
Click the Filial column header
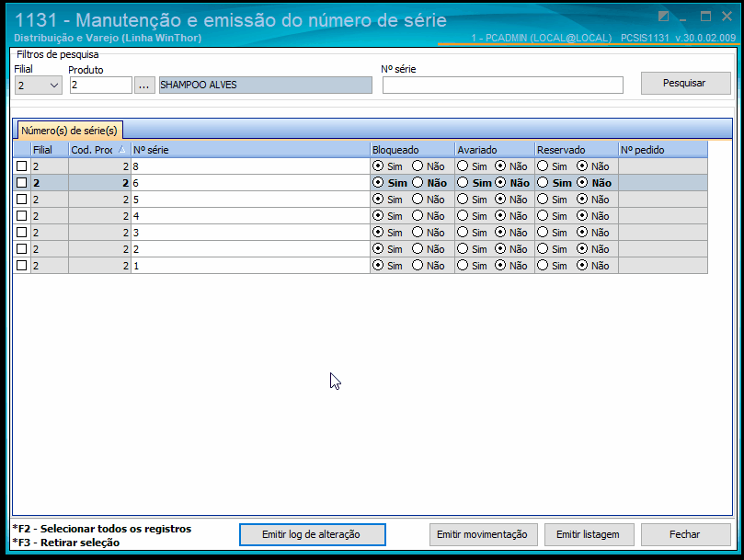(x=50, y=150)
